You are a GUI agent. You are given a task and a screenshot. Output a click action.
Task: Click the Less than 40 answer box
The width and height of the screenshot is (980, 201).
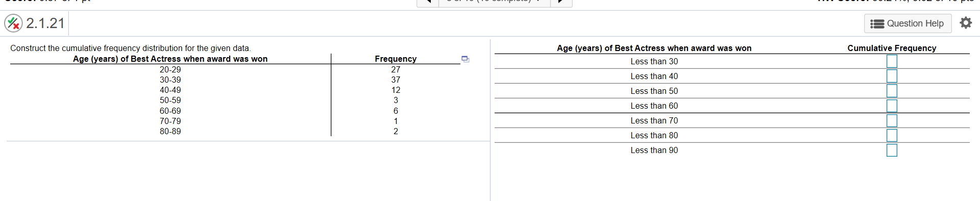coord(892,76)
